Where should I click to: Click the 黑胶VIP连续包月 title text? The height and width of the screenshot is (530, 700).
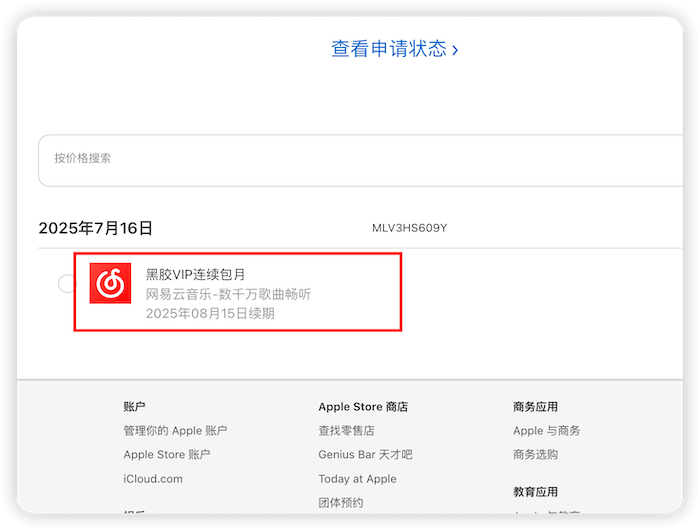click(x=196, y=274)
